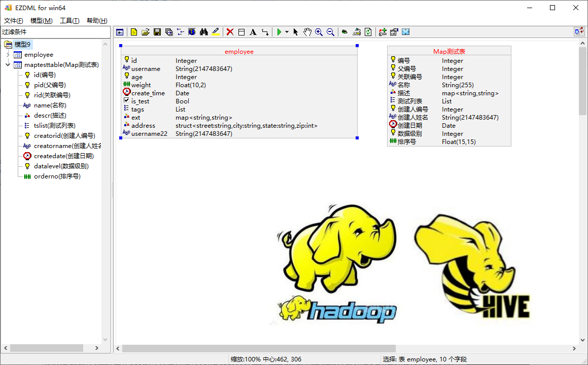The image size is (588, 365).
Task: Click the zoom out magnifier
Action: point(330,32)
